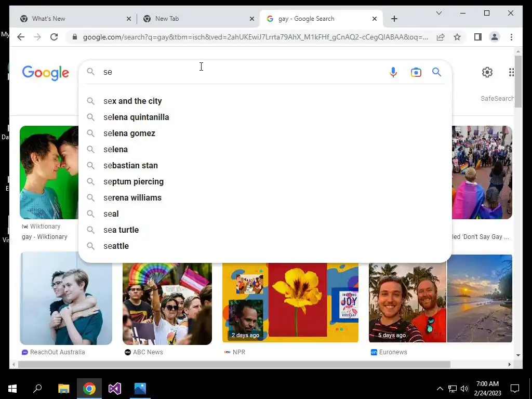Switch to the New Tab tab
Viewport: 532px width, 399px height.
(x=198, y=19)
